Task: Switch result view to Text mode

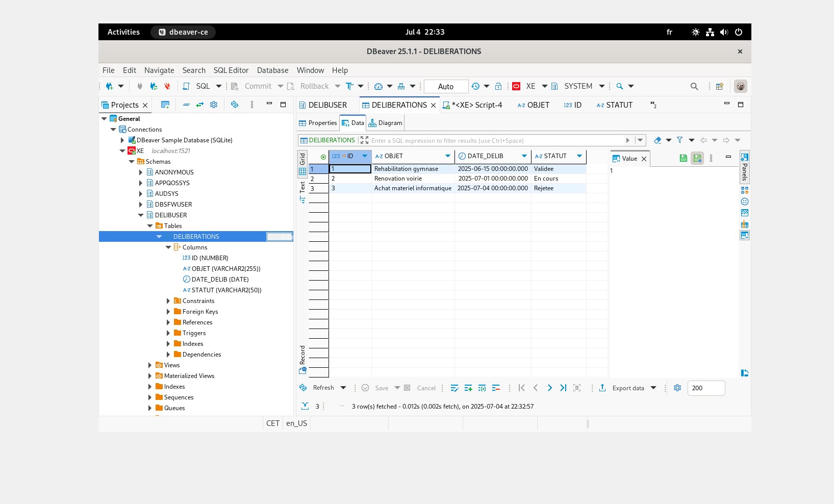Action: click(x=302, y=192)
